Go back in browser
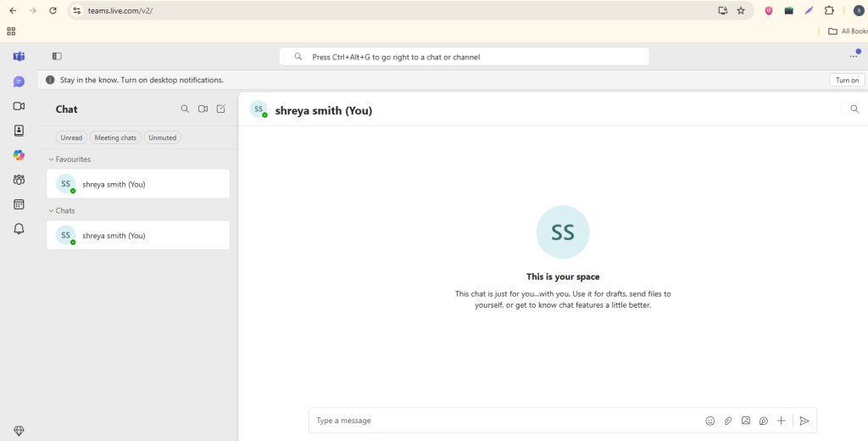Viewport: 868px width, 441px height. coord(13,10)
